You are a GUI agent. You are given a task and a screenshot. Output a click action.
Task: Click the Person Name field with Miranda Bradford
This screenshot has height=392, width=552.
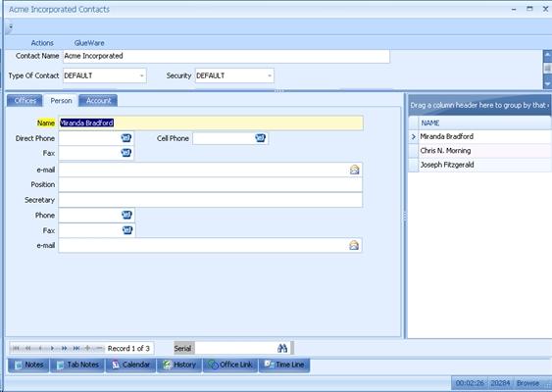point(211,122)
